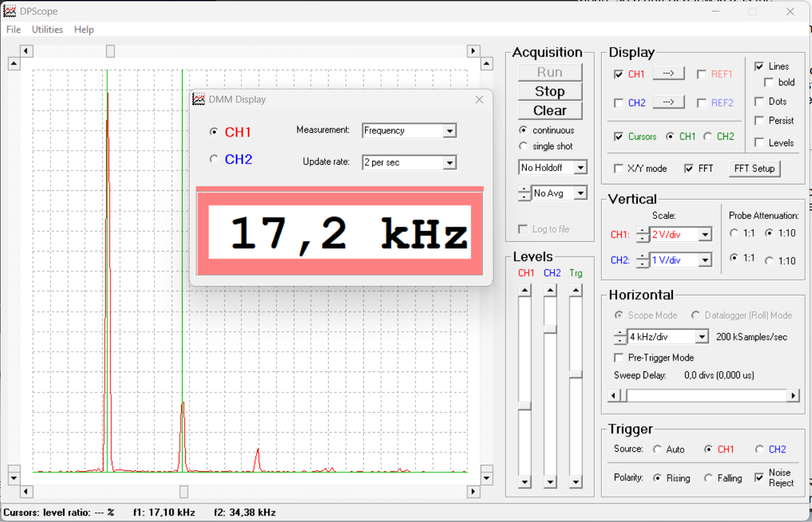
Task: Copy CH2 to REF2 arrow button
Action: click(x=668, y=102)
